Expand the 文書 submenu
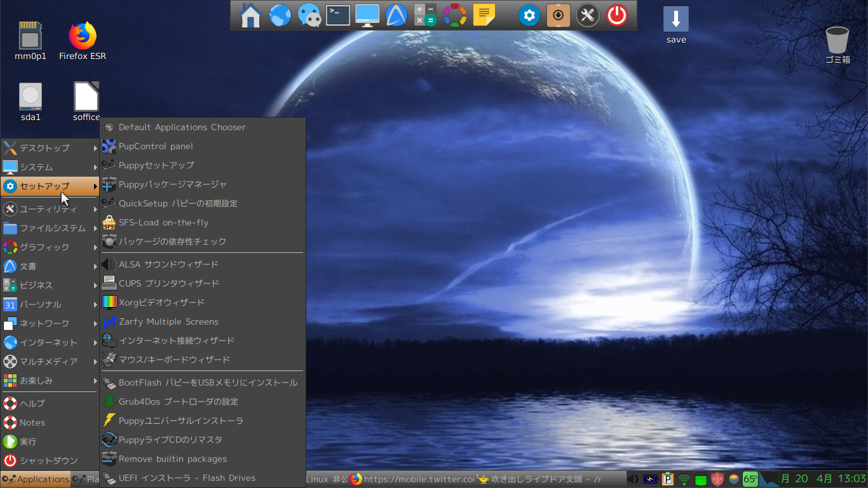This screenshot has height=488, width=868. (50, 266)
